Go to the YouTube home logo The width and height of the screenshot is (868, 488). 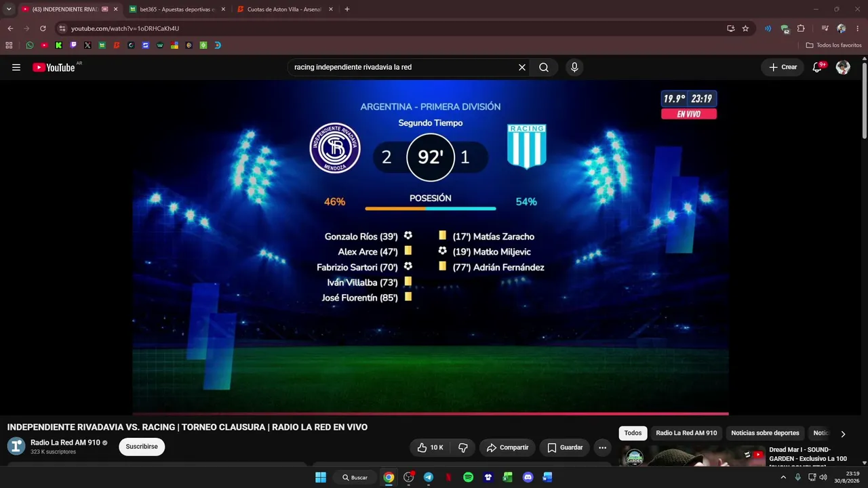coord(54,67)
